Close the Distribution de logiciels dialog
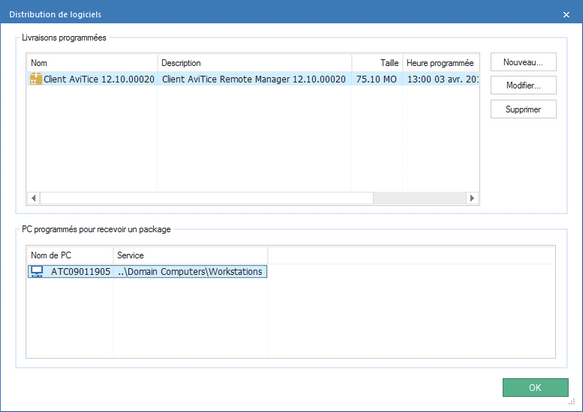Viewport: 583px width, 412px height. [566, 15]
